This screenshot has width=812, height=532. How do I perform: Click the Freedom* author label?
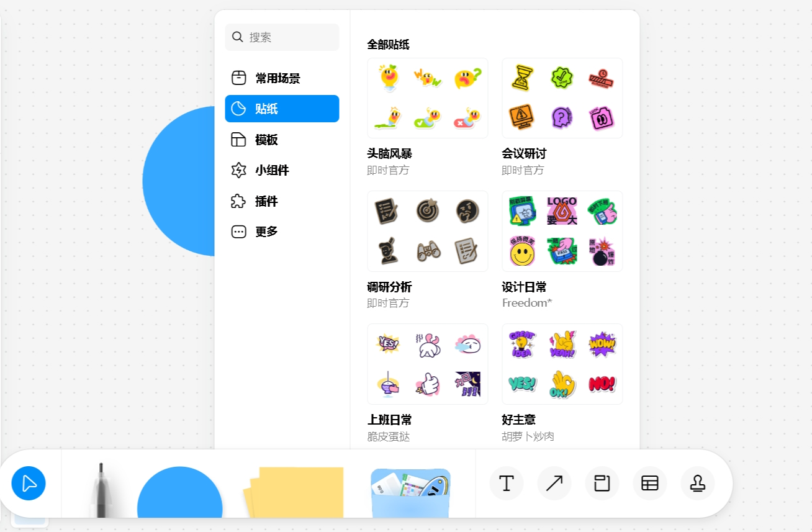pyautogui.click(x=527, y=303)
